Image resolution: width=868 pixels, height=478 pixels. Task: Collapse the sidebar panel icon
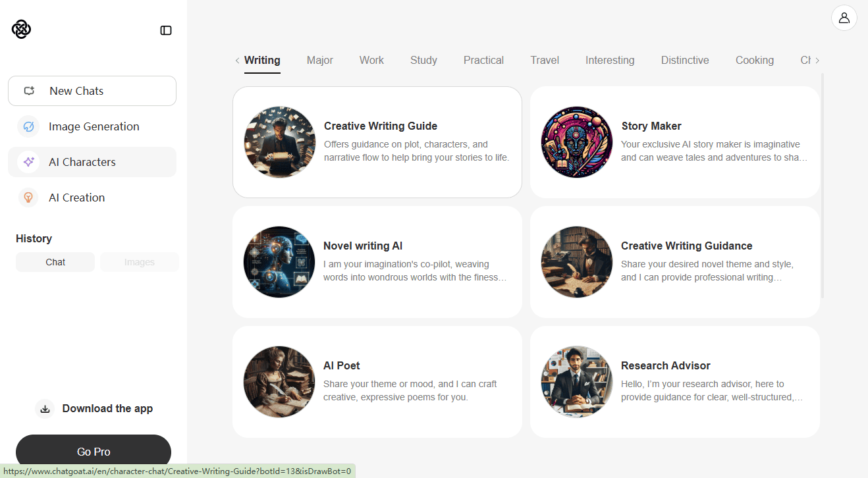166,30
